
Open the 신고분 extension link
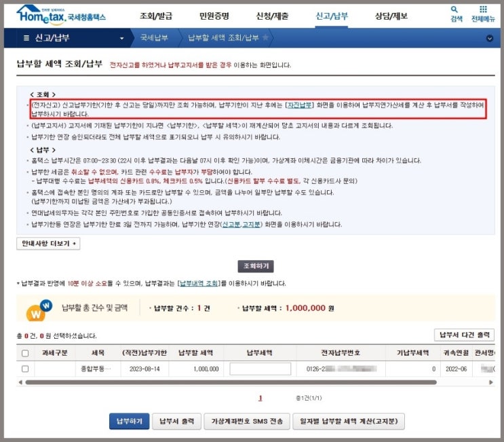pos(231,224)
